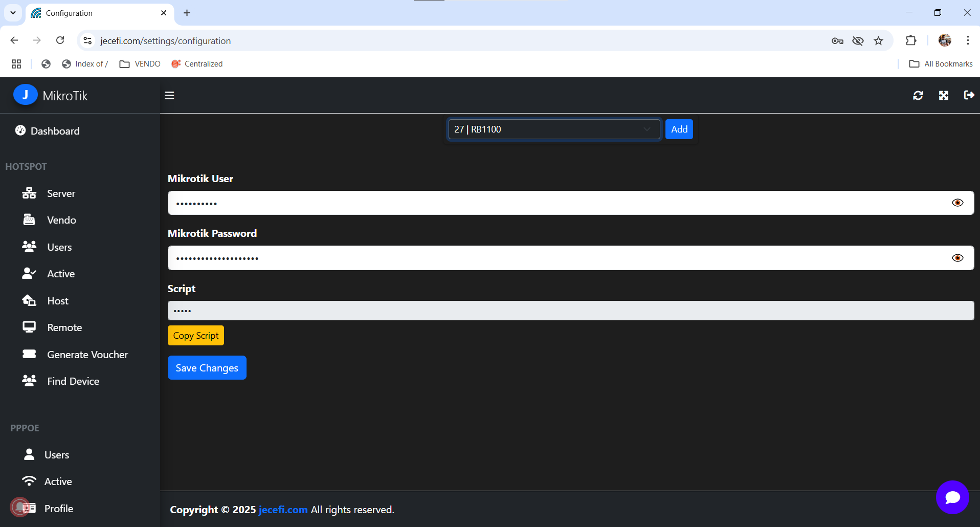The image size is (980, 527).
Task: Click the Add button
Action: coord(679,129)
